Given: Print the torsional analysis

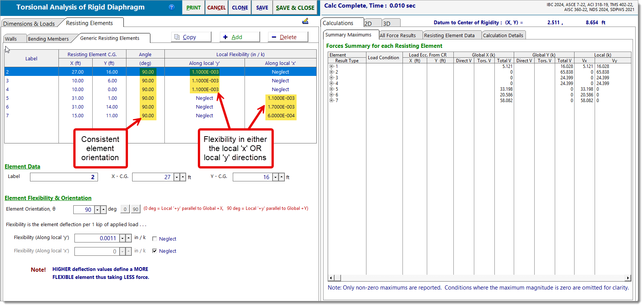Looking at the screenshot, I should pyautogui.click(x=193, y=8).
